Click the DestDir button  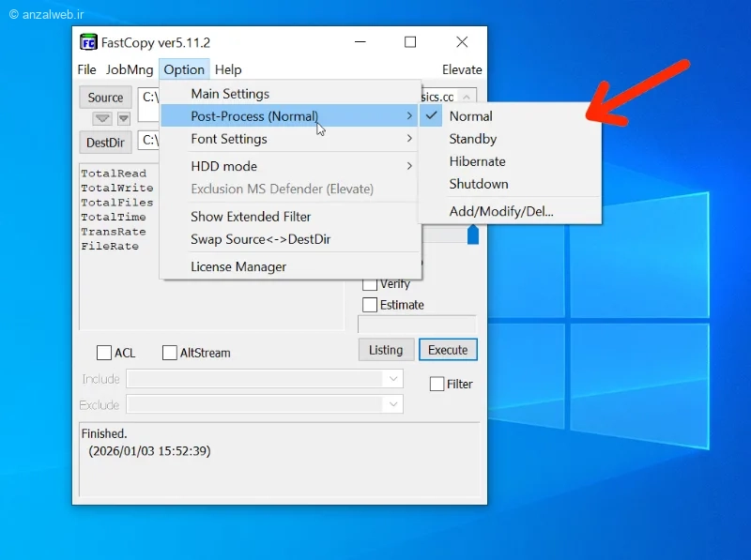(105, 143)
